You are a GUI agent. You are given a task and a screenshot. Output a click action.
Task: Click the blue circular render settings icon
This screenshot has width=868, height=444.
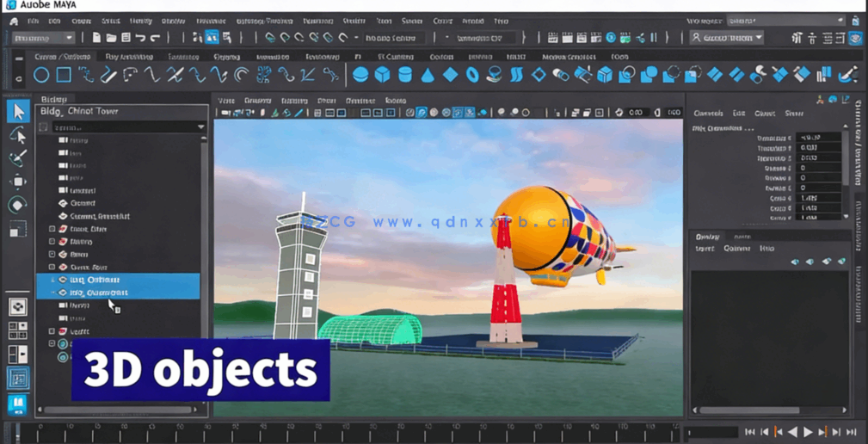tap(610, 38)
